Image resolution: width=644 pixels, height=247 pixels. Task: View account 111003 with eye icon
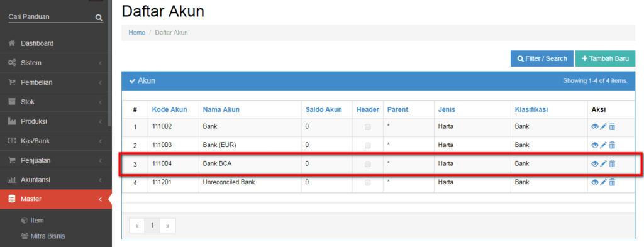click(x=595, y=145)
